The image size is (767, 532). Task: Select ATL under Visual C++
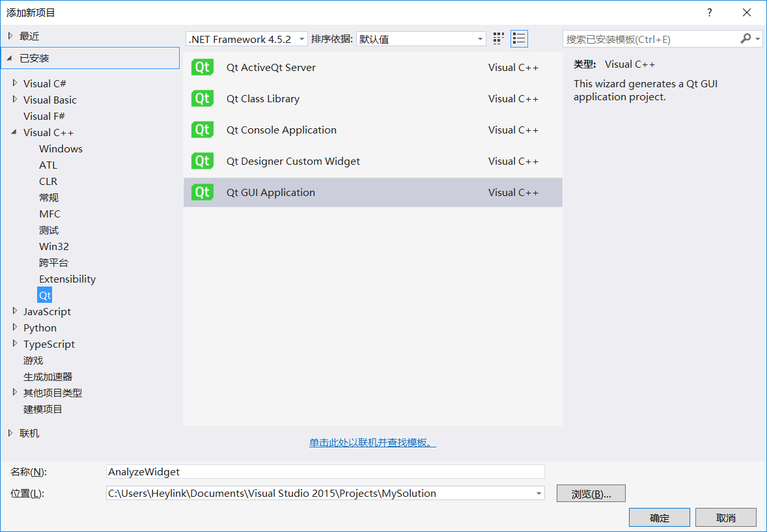(x=48, y=165)
